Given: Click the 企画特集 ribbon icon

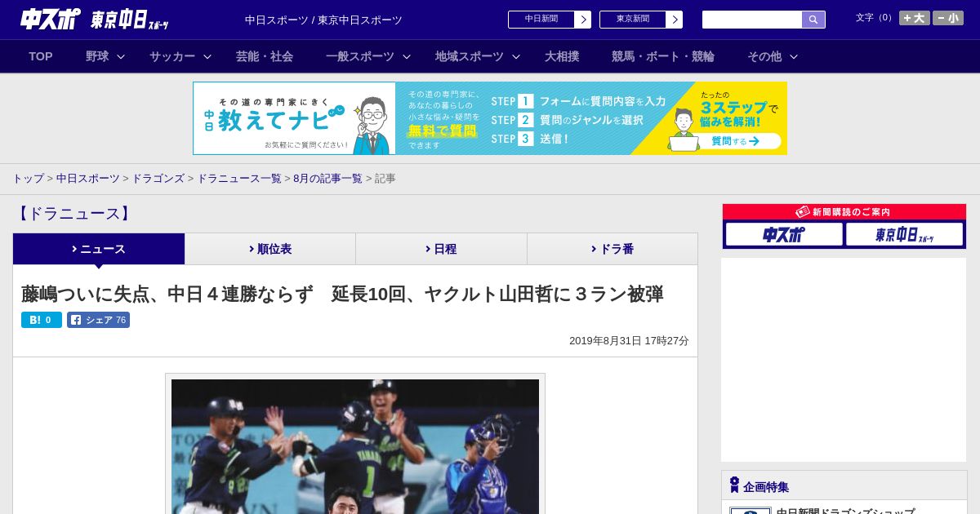Looking at the screenshot, I should click(x=734, y=485).
